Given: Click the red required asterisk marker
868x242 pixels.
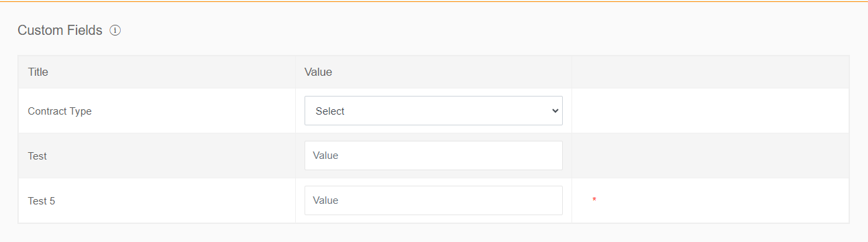Looking at the screenshot, I should 594,200.
